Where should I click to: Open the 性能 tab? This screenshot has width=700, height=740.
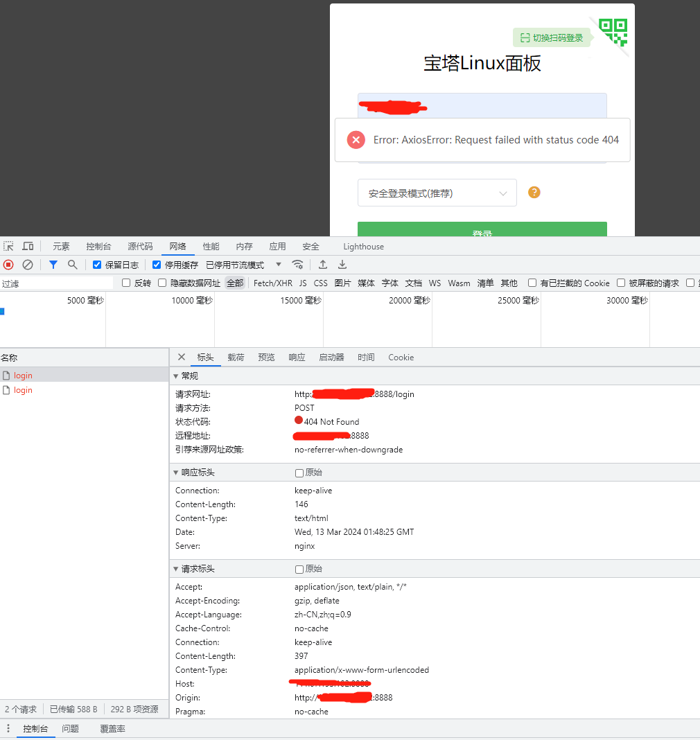[x=211, y=247]
